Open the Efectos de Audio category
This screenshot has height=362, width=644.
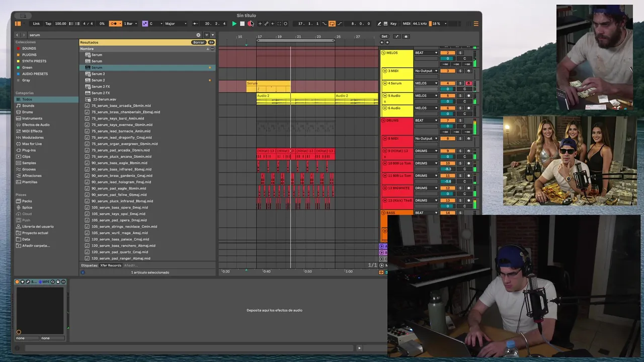point(35,125)
